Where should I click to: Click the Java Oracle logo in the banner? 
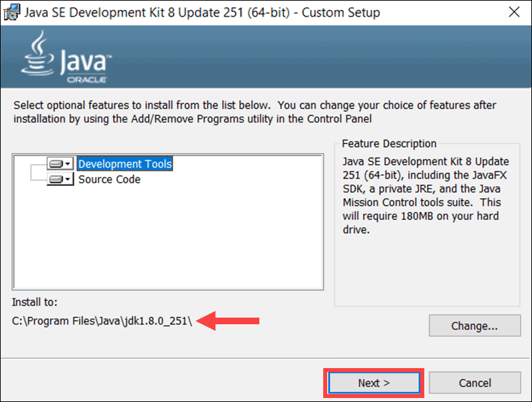point(66,57)
